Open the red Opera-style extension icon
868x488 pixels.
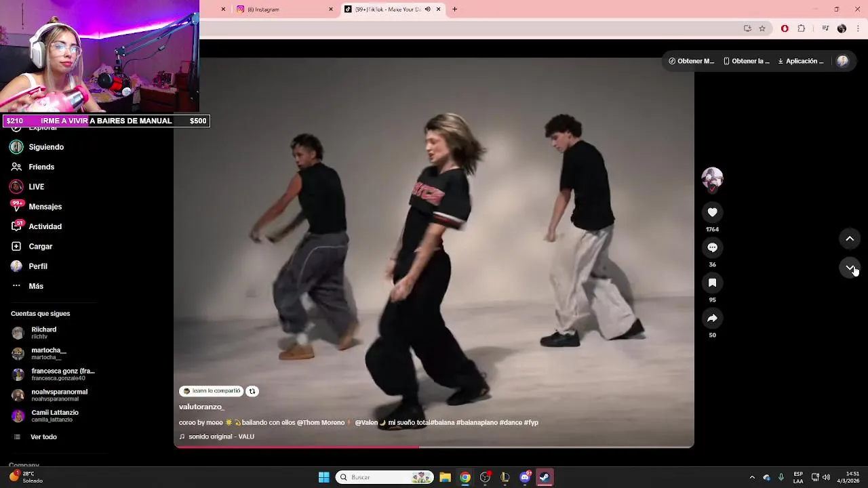pyautogui.click(x=785, y=28)
